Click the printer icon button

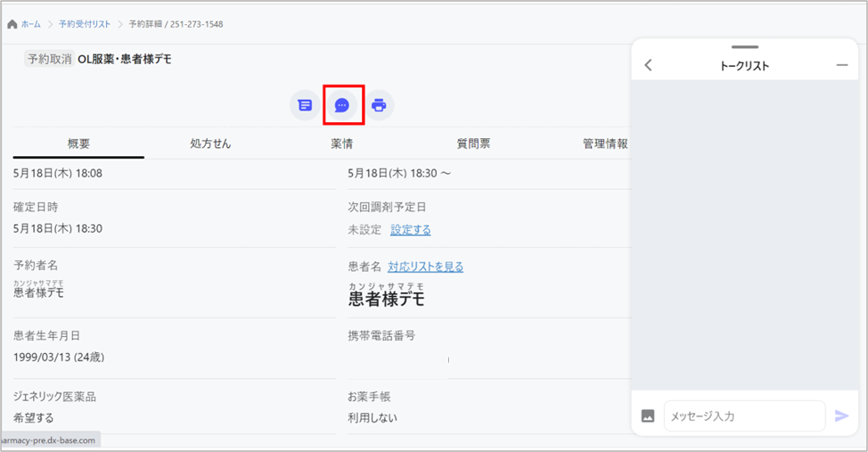click(x=379, y=105)
